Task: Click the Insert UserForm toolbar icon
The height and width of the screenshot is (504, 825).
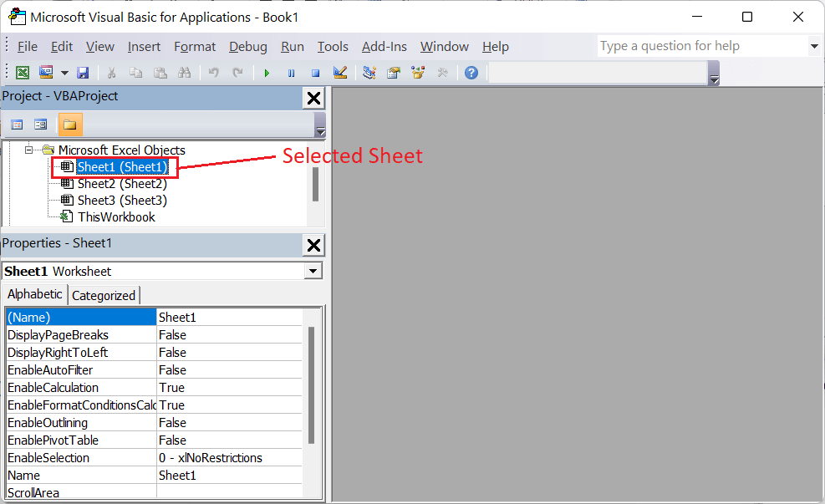Action: point(46,73)
